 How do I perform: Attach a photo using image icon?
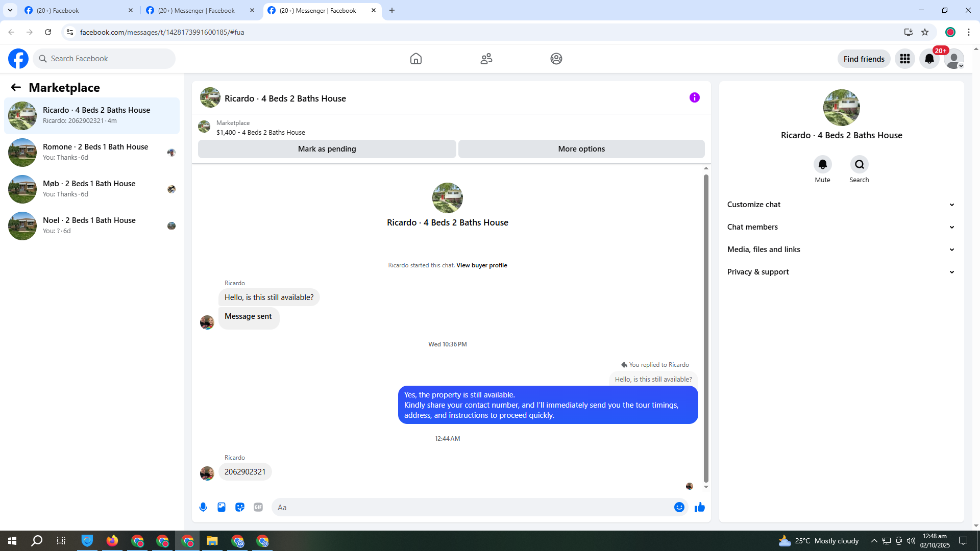click(222, 507)
